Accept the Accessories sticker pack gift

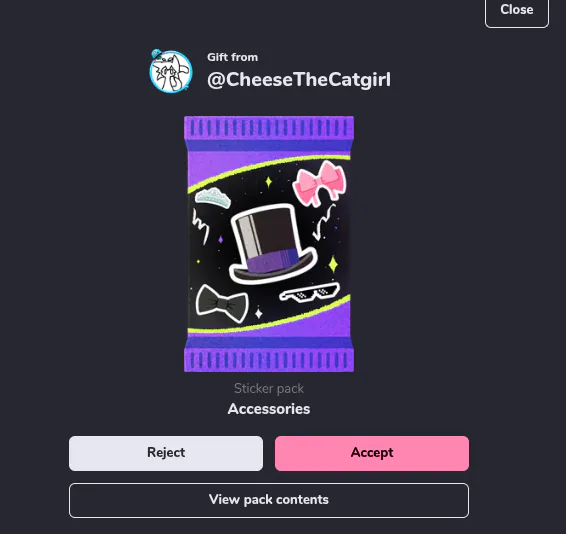pos(372,453)
